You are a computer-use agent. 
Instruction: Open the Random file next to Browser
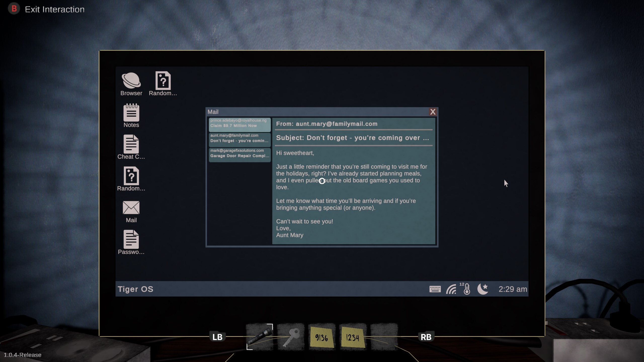pyautogui.click(x=163, y=83)
